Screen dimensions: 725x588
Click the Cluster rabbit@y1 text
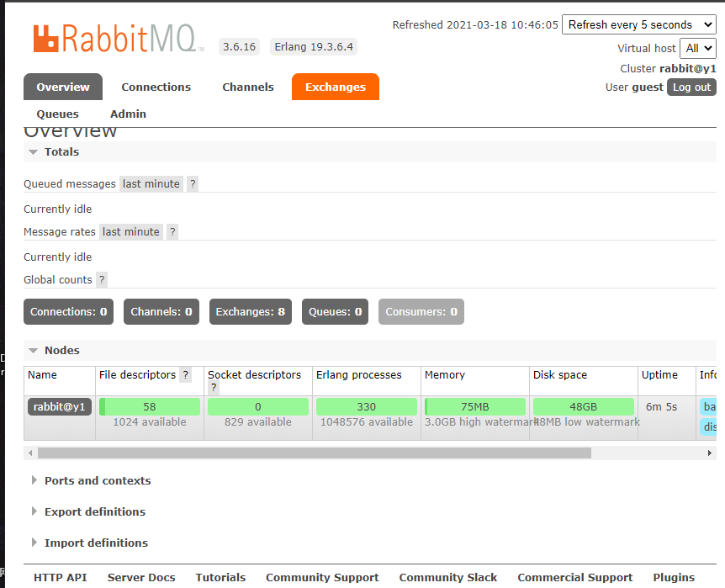(668, 68)
